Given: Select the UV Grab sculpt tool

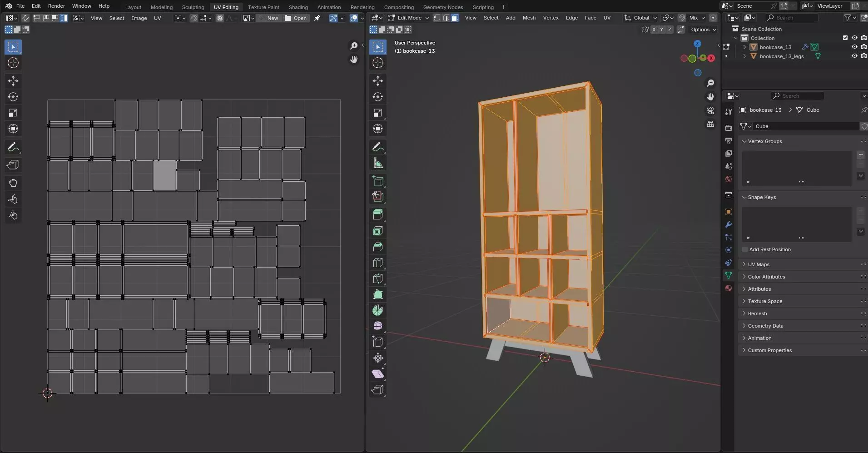Looking at the screenshot, I should pyautogui.click(x=13, y=183).
